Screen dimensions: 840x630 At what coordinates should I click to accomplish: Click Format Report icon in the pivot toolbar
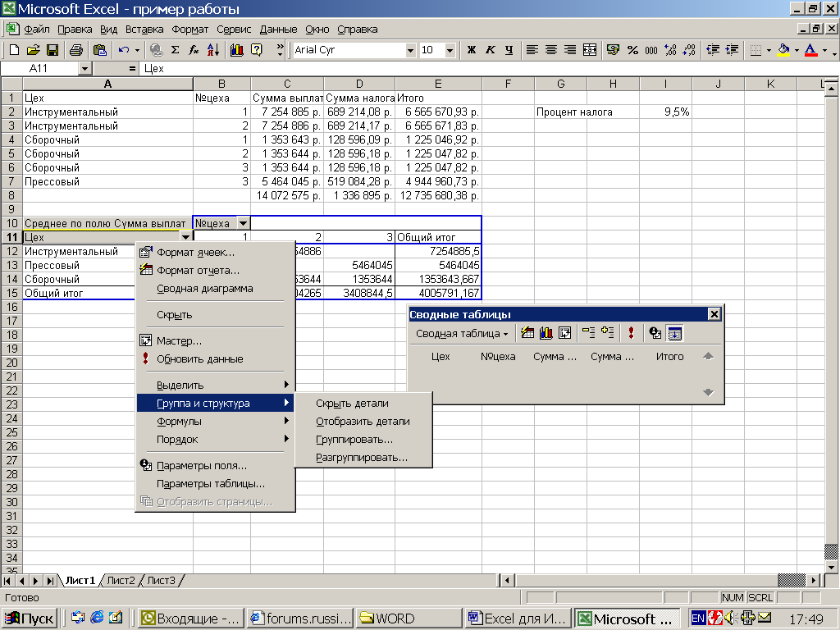pos(527,333)
